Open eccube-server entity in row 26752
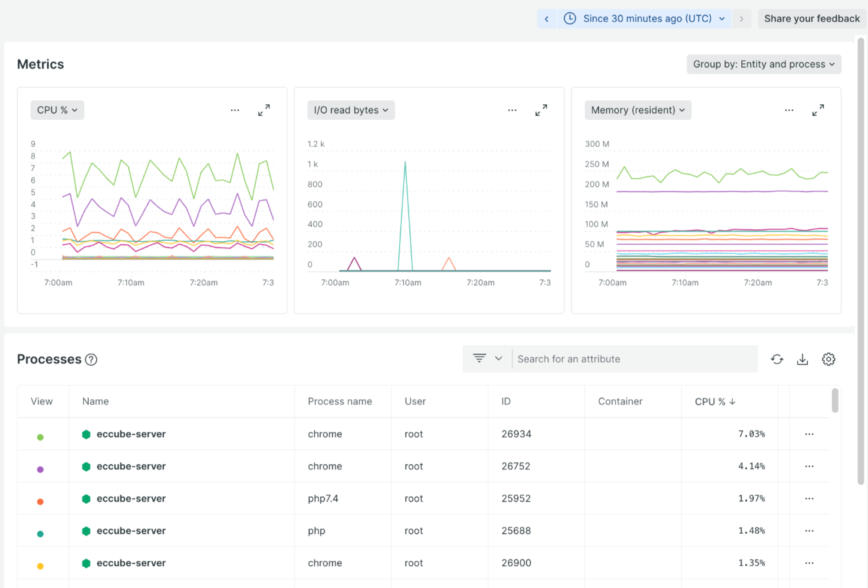This screenshot has height=588, width=868. pos(131,466)
